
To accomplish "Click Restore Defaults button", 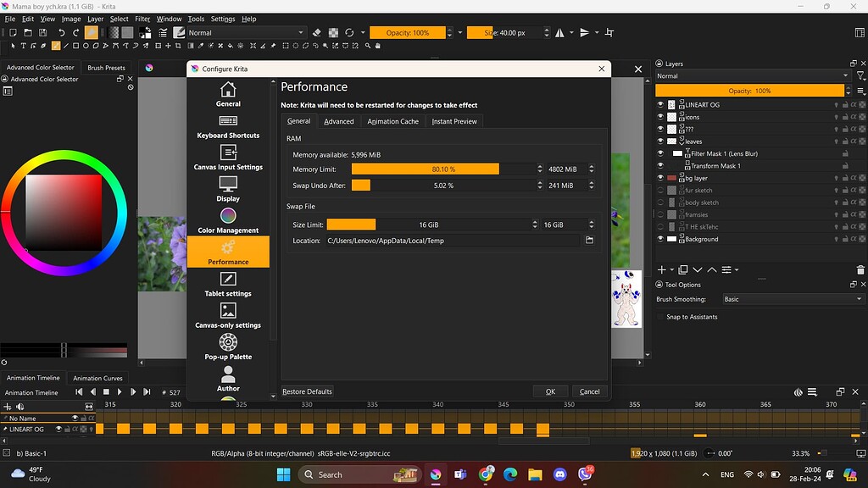I will 307,391.
